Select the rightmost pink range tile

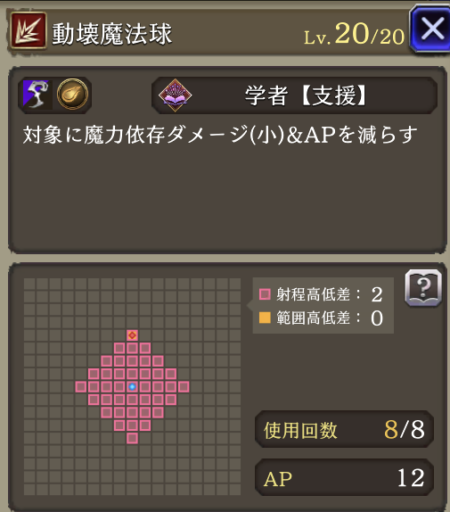pyautogui.click(x=184, y=387)
